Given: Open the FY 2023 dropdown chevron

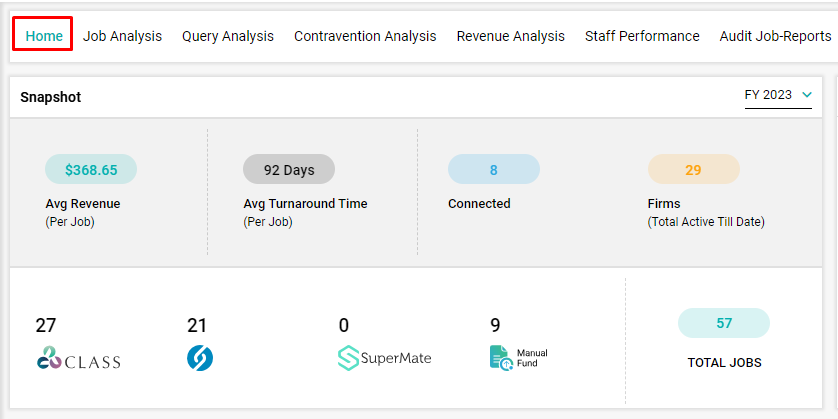Looking at the screenshot, I should [806, 95].
